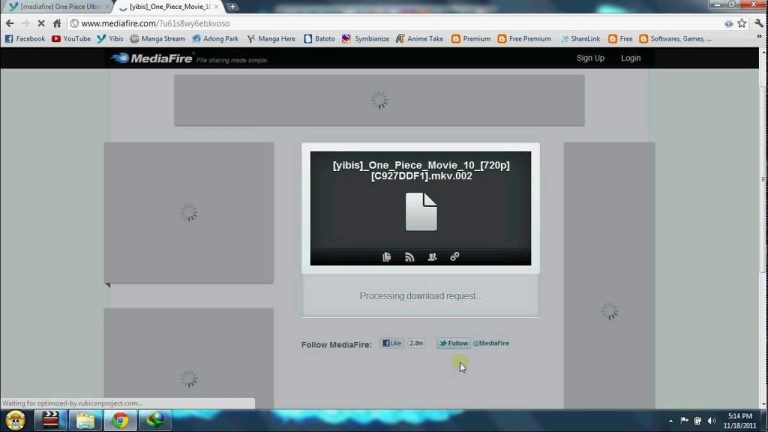Open the Anime Take bookmark

point(420,38)
